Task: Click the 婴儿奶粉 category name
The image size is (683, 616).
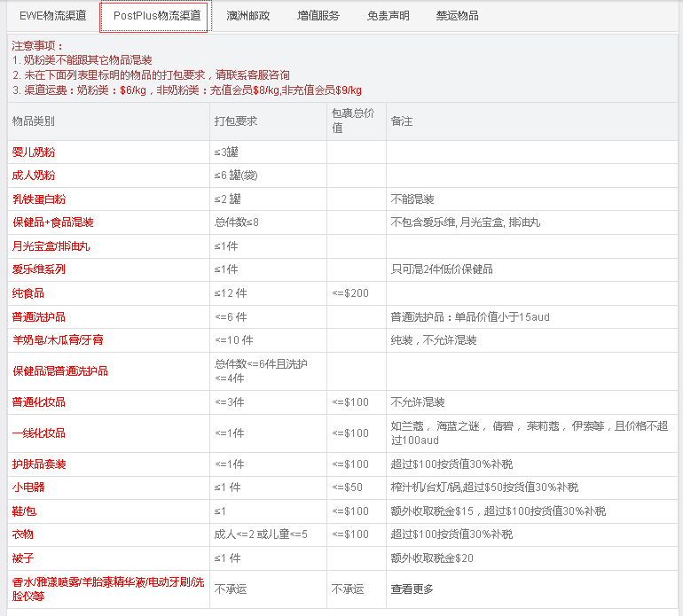Action: [34, 152]
